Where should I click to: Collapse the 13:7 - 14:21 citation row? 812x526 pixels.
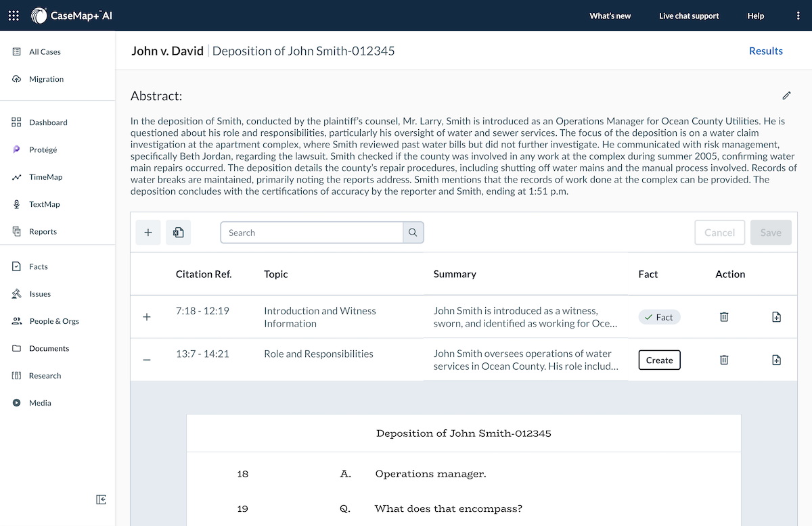[147, 360]
